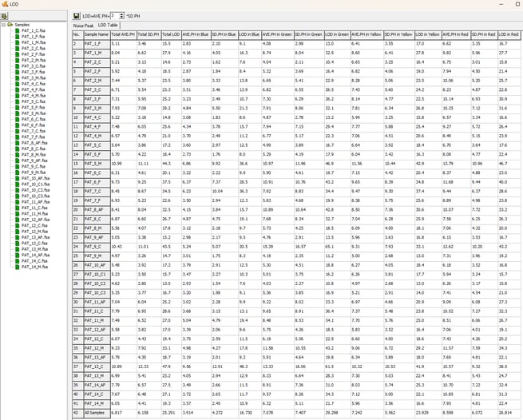The image size is (523, 420).
Task: Click the Samples folder icon in the tree
Action: [10, 25]
